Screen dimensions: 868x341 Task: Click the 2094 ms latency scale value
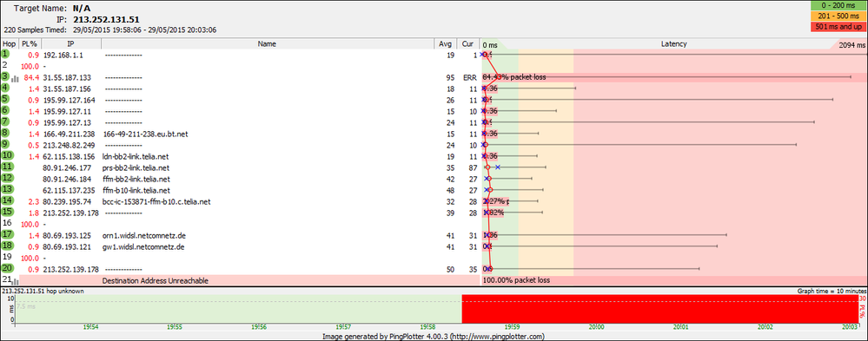click(851, 45)
